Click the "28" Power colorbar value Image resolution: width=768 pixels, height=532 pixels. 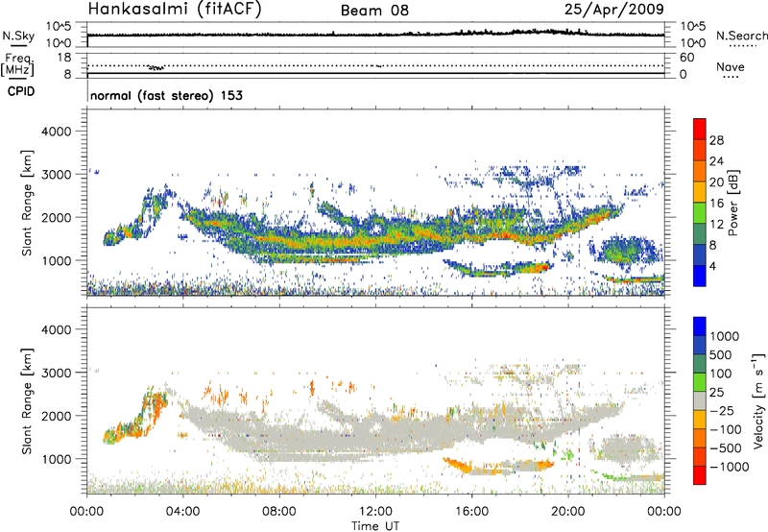(716, 140)
